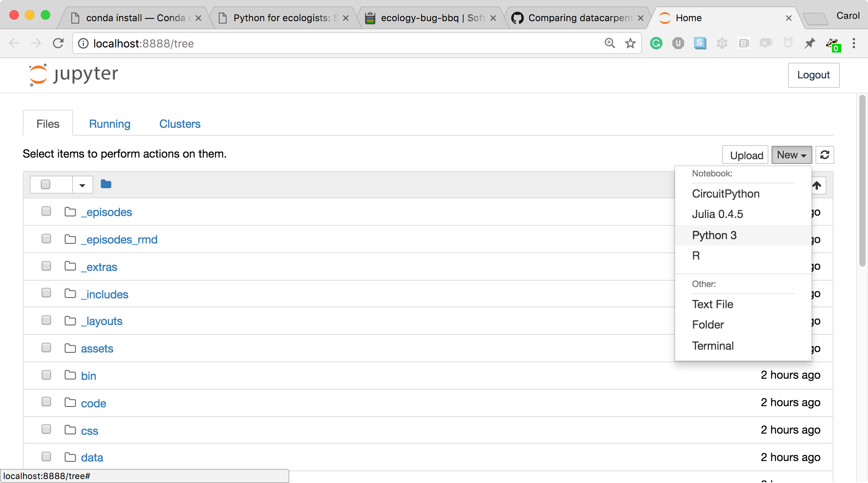Click the Upload button
This screenshot has width=868, height=483.
[746, 154]
